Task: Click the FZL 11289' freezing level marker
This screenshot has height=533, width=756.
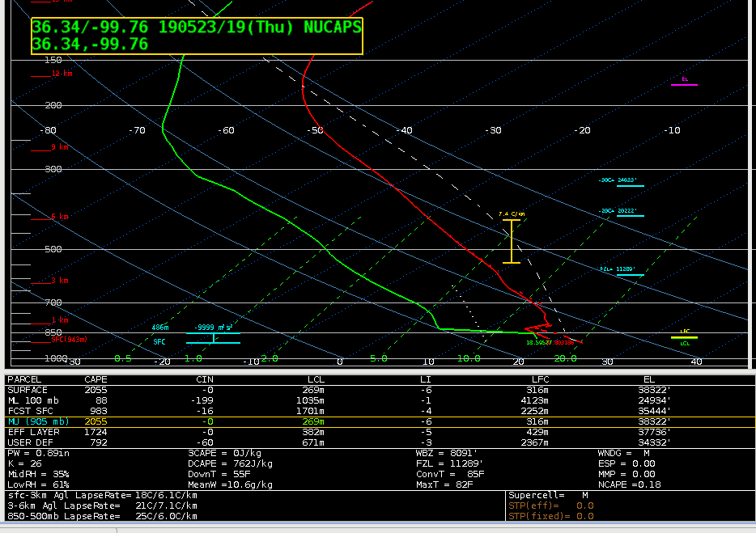Action: [620, 273]
